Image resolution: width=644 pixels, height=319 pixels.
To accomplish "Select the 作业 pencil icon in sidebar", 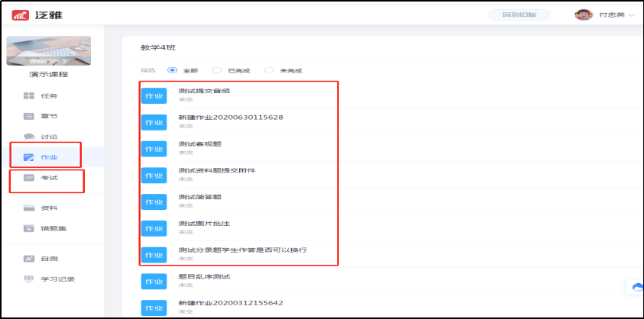I will (29, 157).
